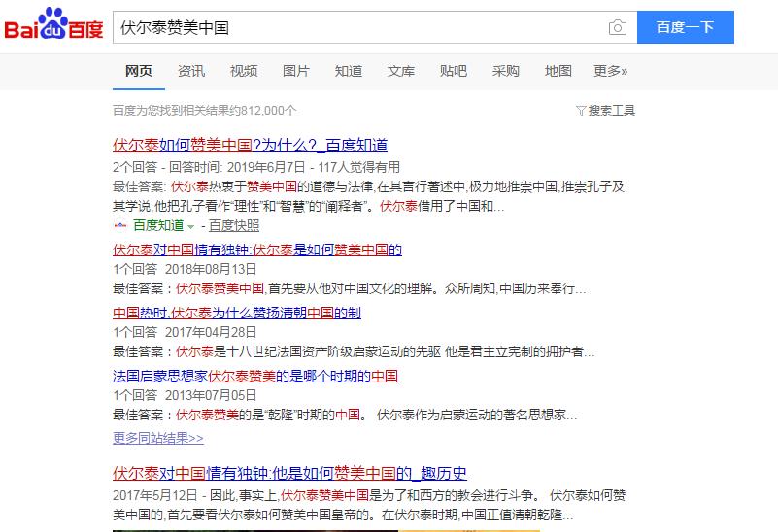Click the Baidu logo
The image size is (778, 532).
53,25
